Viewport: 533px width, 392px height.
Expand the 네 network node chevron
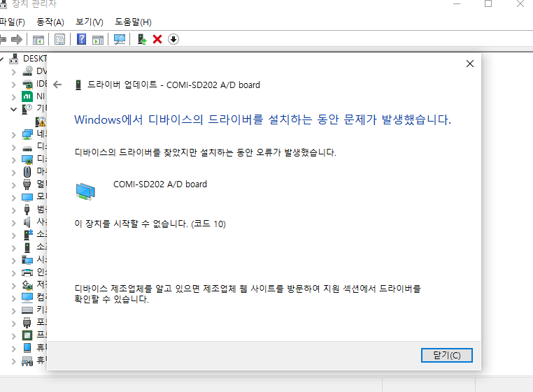click(x=13, y=135)
